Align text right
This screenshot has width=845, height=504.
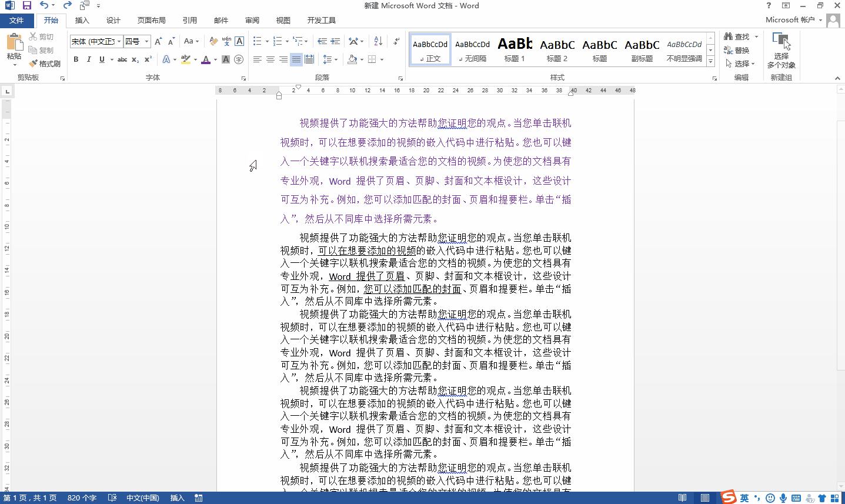pyautogui.click(x=283, y=59)
